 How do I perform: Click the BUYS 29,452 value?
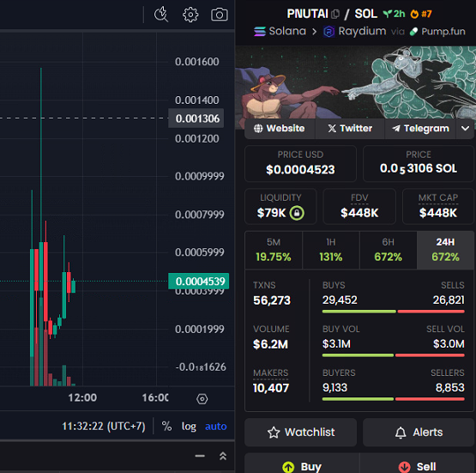(340, 300)
